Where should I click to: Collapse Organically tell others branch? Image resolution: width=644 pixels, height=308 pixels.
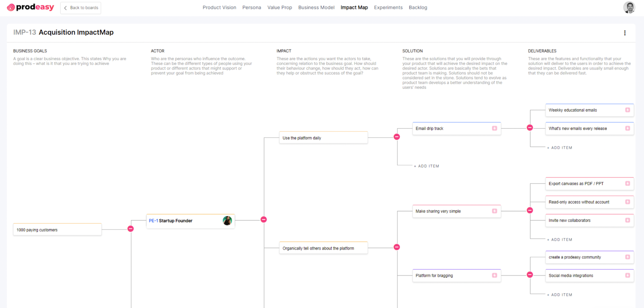click(x=396, y=247)
